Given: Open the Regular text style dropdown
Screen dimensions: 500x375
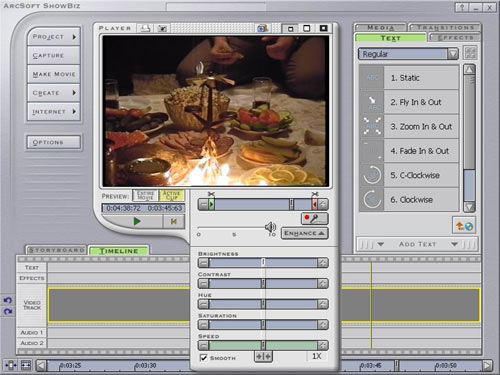Looking at the screenshot, I should pos(453,54).
